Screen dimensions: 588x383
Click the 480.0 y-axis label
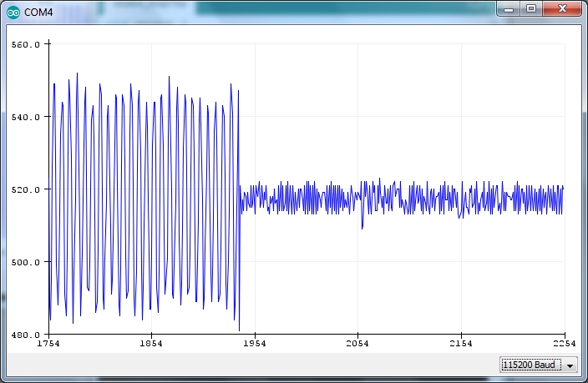click(25, 335)
